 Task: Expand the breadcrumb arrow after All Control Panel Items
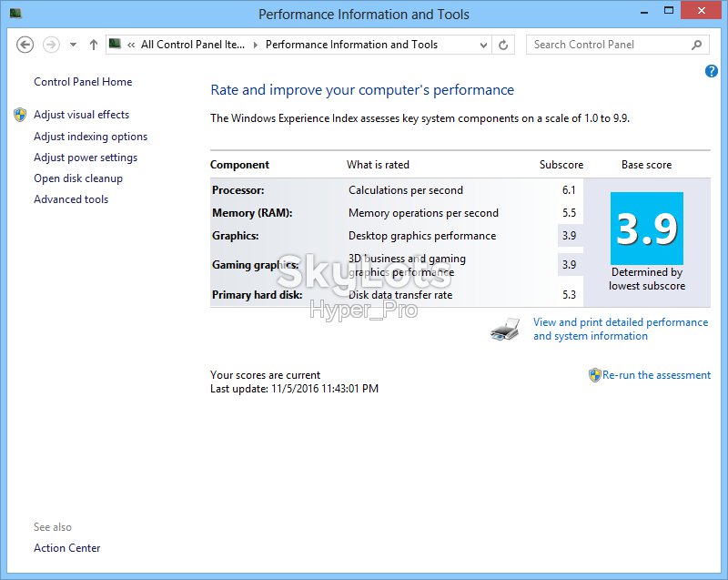256,45
